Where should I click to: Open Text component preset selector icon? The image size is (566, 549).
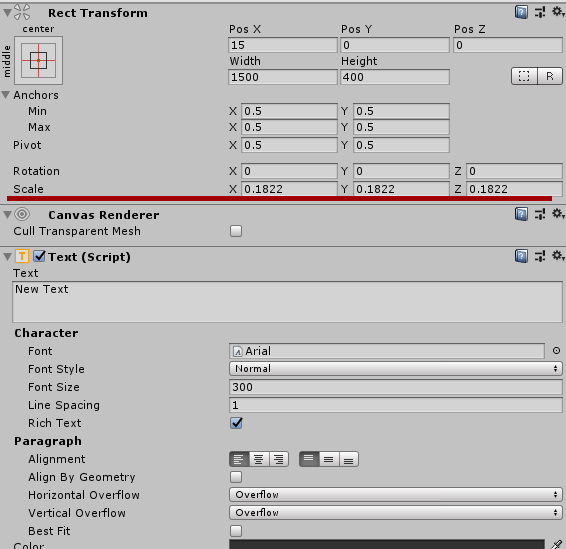click(x=540, y=257)
